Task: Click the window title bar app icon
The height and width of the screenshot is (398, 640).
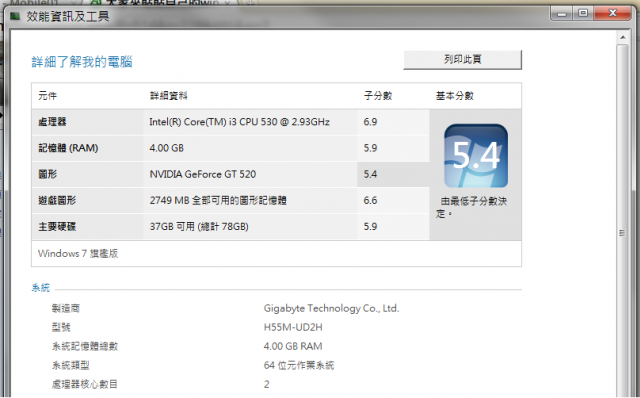Action: (16, 17)
